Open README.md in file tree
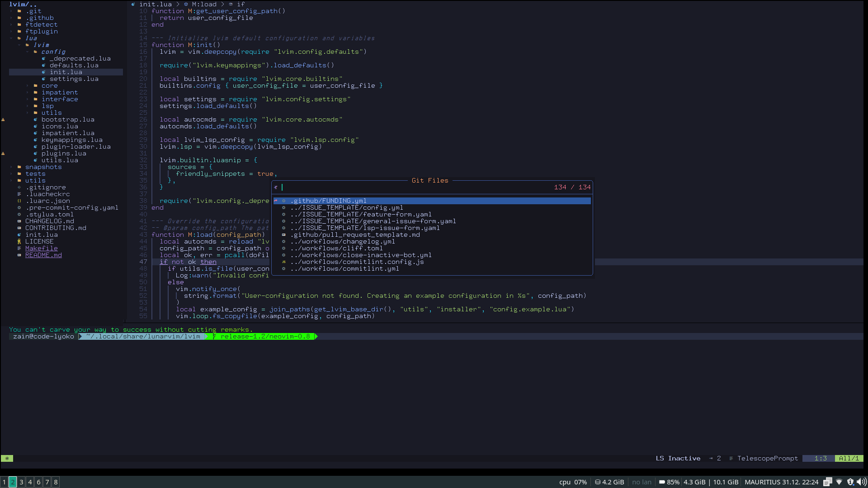The image size is (868, 488). point(43,255)
